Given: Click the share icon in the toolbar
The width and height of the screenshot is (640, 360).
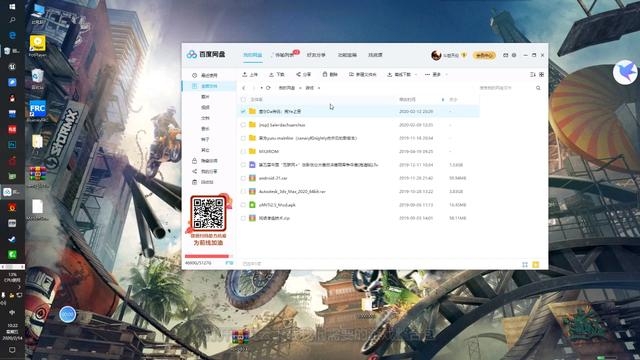Looking at the screenshot, I should pyautogui.click(x=298, y=74).
